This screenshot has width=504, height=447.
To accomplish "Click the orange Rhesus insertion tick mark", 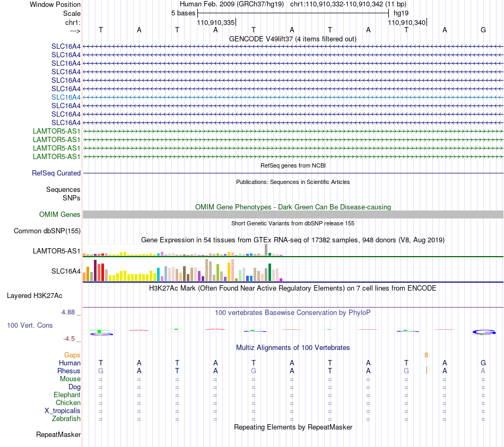I will [x=427, y=370].
